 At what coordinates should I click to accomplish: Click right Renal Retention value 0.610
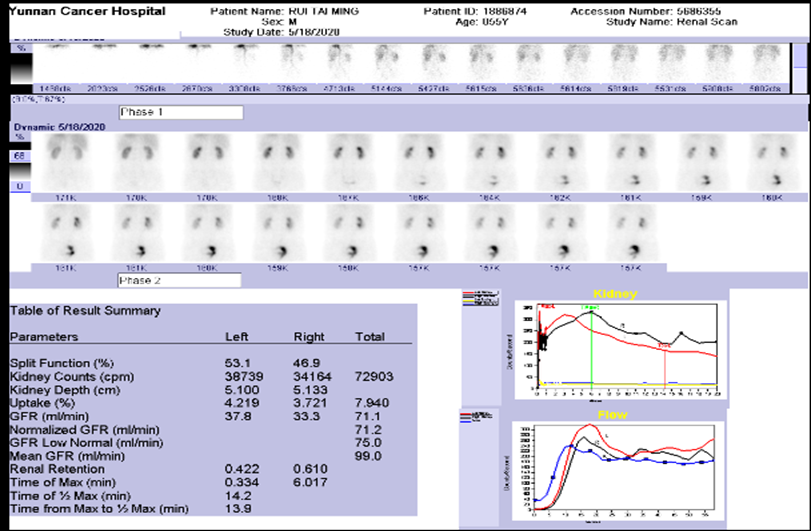click(310, 469)
